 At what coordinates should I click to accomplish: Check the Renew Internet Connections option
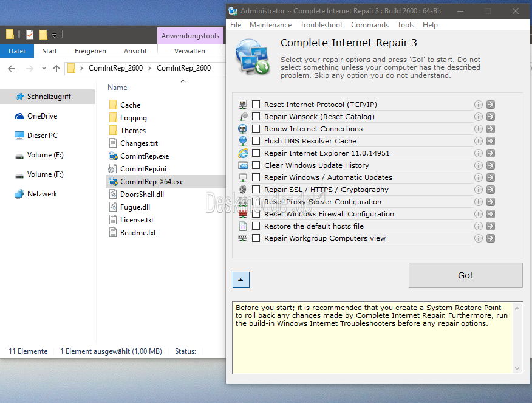256,129
